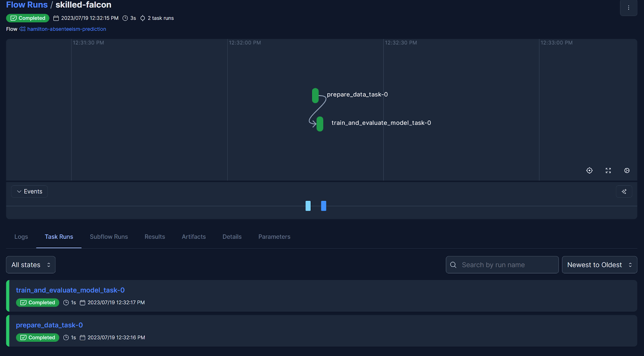
Task: Click the 2023/07/19 12:32:16 PM timestamp
Action: [116, 337]
